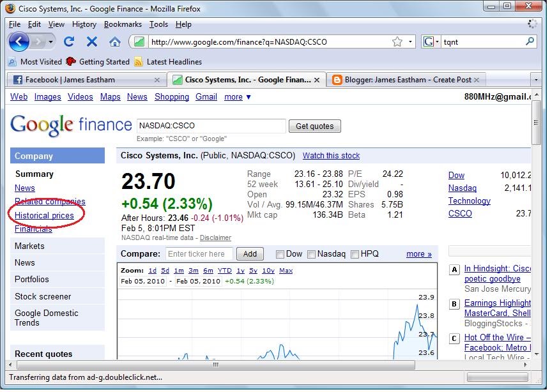Open the list all tabs dropdown
The height and width of the screenshot is (392, 550).
[535, 80]
